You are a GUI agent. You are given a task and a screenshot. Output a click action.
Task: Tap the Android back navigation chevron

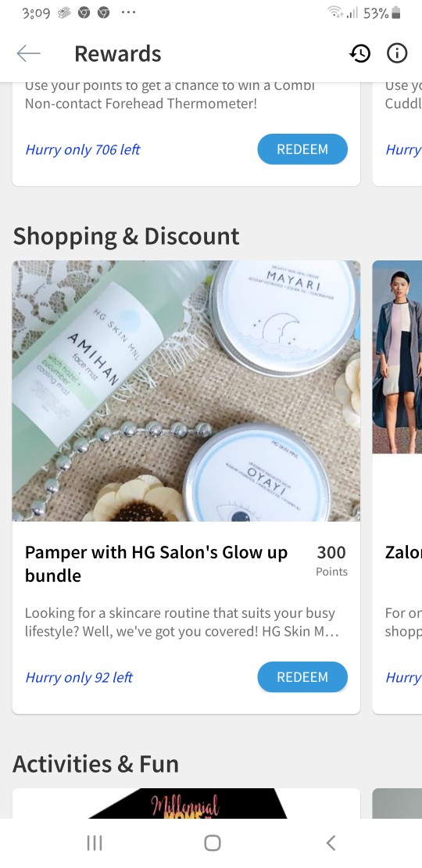click(x=331, y=842)
